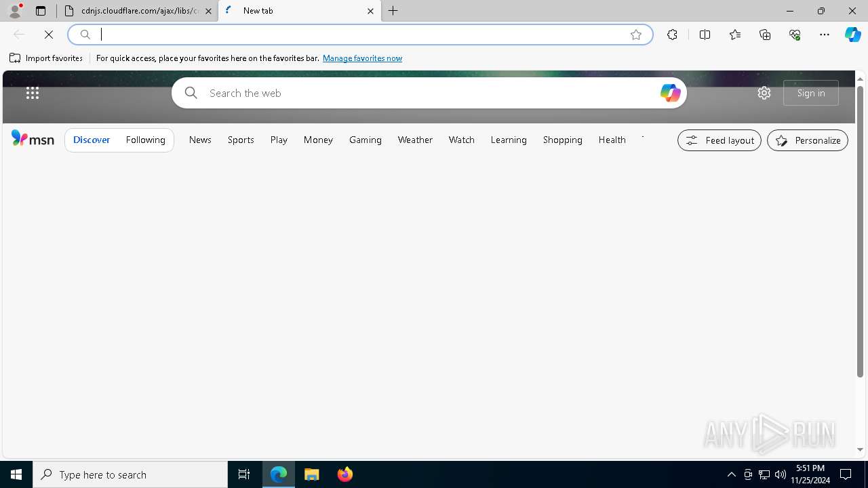Open the Money category

318,140
